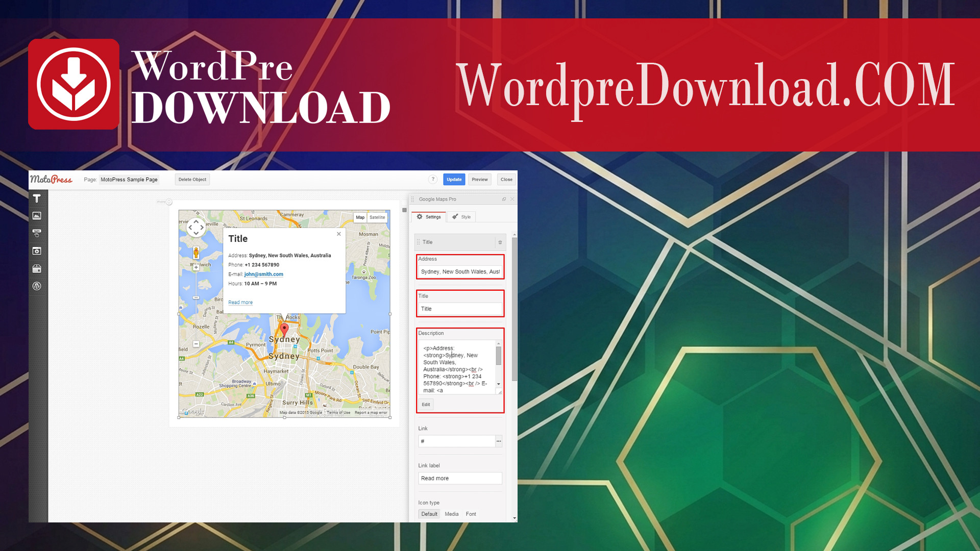Viewport: 980px width, 551px height.
Task: Focus the Title input field
Action: (460, 309)
